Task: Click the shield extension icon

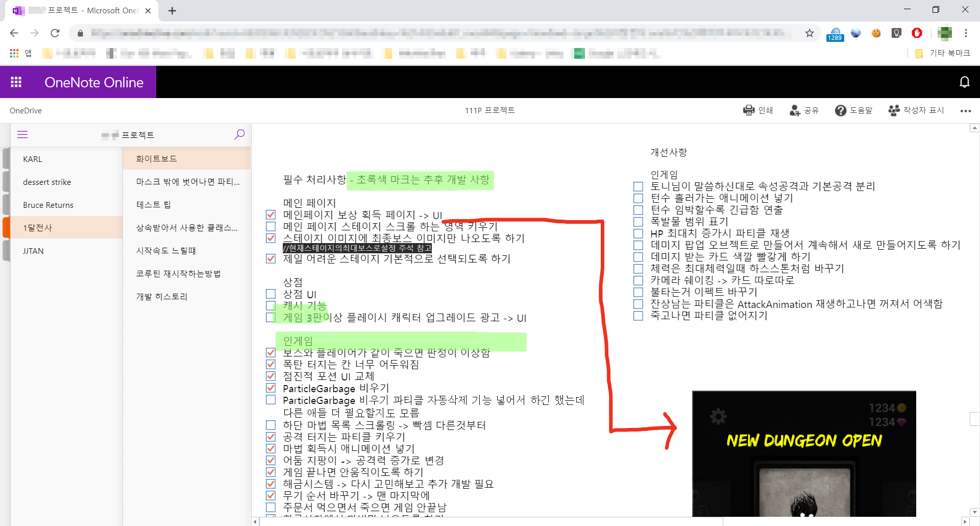Action: (897, 33)
